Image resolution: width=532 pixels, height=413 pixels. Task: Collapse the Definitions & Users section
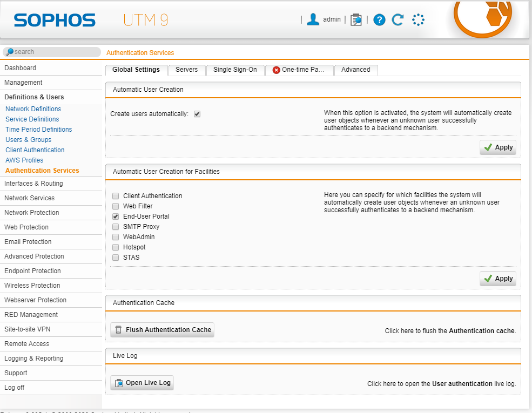click(x=34, y=97)
